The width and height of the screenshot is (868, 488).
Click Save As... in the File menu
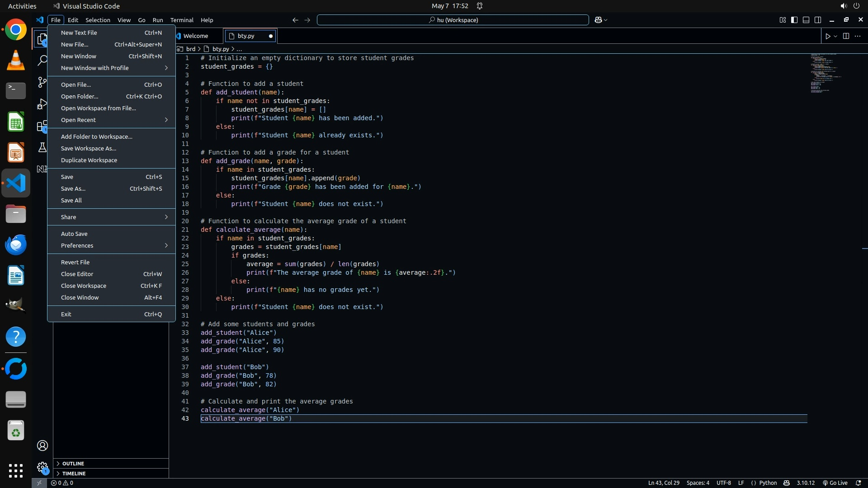click(x=73, y=188)
